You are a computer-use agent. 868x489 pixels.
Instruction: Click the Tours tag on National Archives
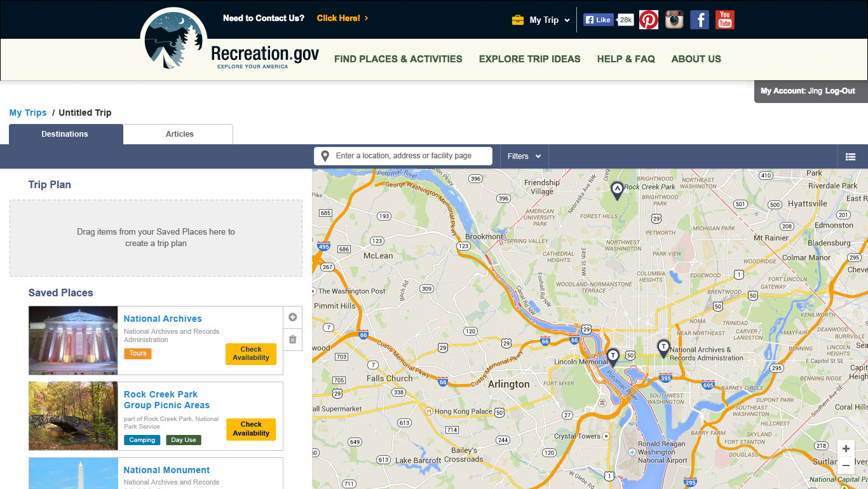138,354
